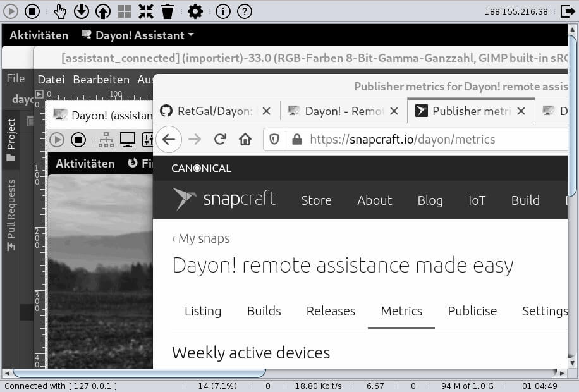
Task: Expand the Dayon! Assistant app menu
Action: (x=138, y=35)
